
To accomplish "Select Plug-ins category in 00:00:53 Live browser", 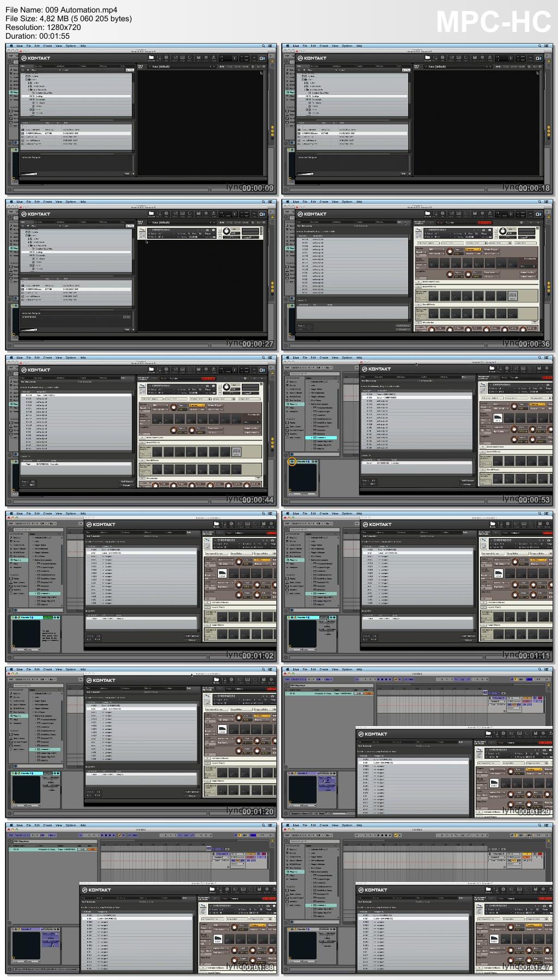I will click(294, 404).
